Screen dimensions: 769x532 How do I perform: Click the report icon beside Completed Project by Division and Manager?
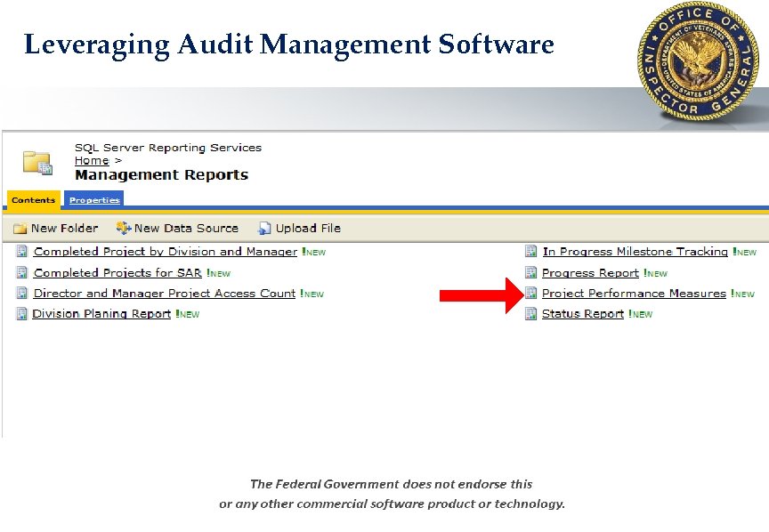point(21,251)
